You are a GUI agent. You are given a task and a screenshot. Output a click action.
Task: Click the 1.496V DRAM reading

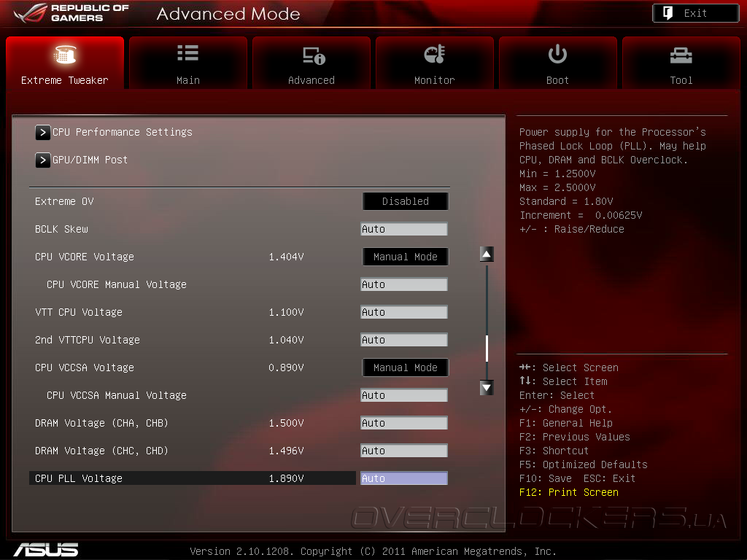point(286,451)
